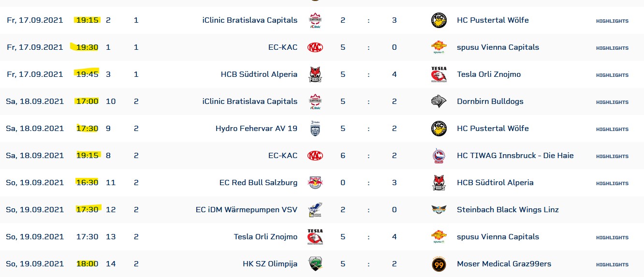Click the EC Red Bull Salzburg logo

pyautogui.click(x=315, y=183)
